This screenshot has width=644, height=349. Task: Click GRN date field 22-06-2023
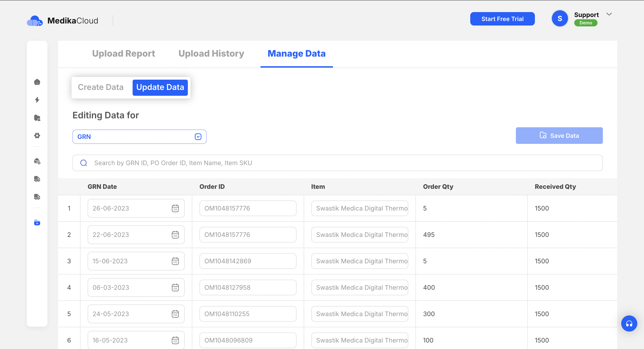pos(136,235)
